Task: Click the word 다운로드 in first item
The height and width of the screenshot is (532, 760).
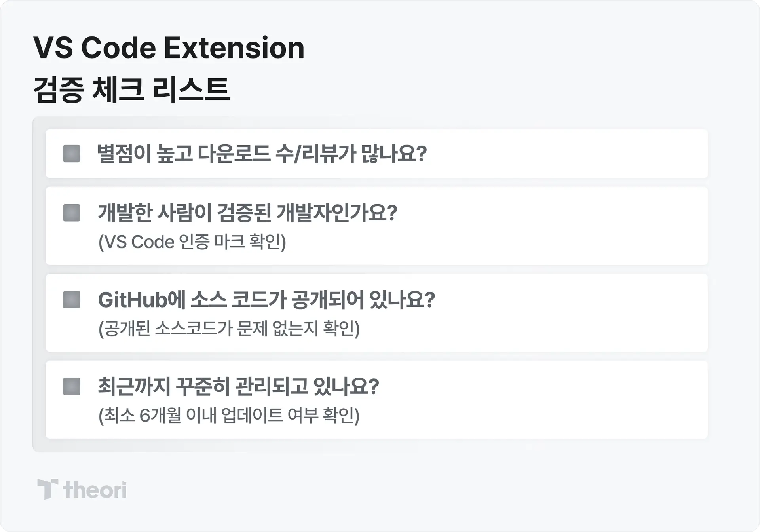Action: pyautogui.click(x=234, y=154)
